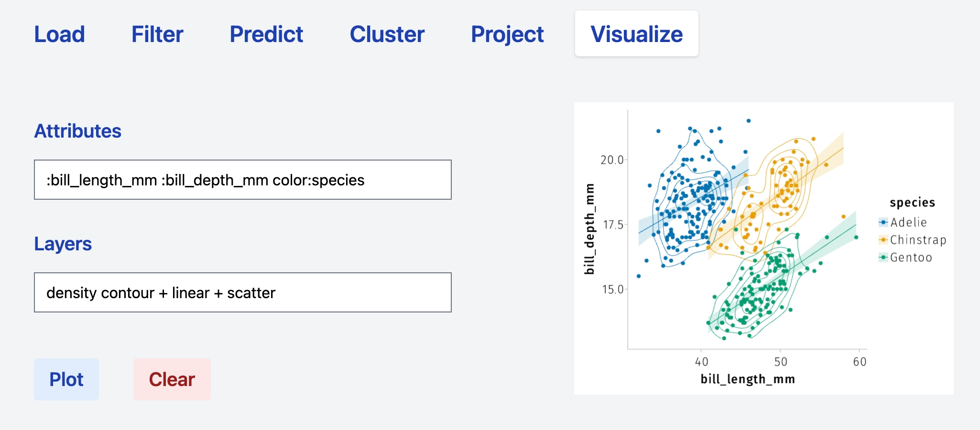Go to the Predict tab
Viewport: 980px width, 430px height.
pyautogui.click(x=266, y=34)
